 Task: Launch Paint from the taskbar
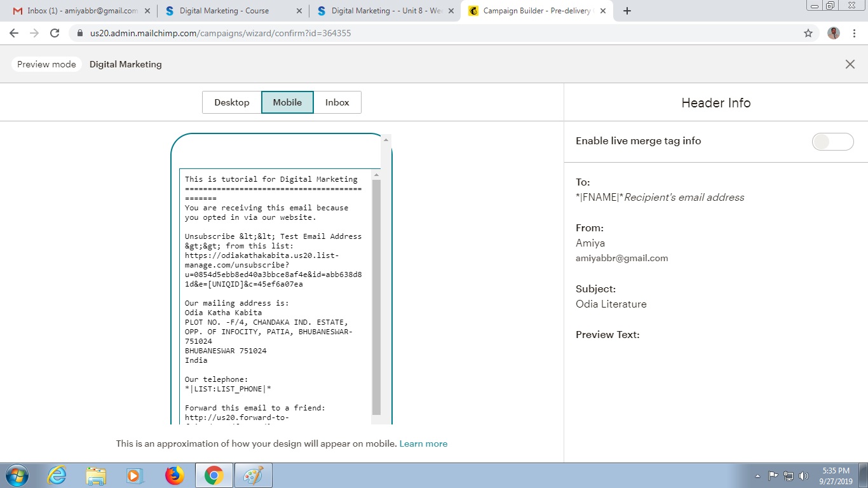coord(253,475)
